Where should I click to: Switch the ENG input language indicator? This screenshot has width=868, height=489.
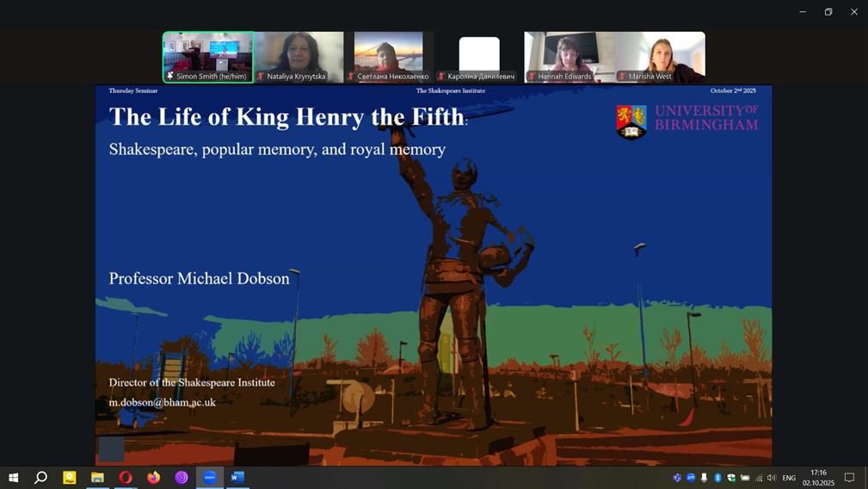[x=789, y=478]
